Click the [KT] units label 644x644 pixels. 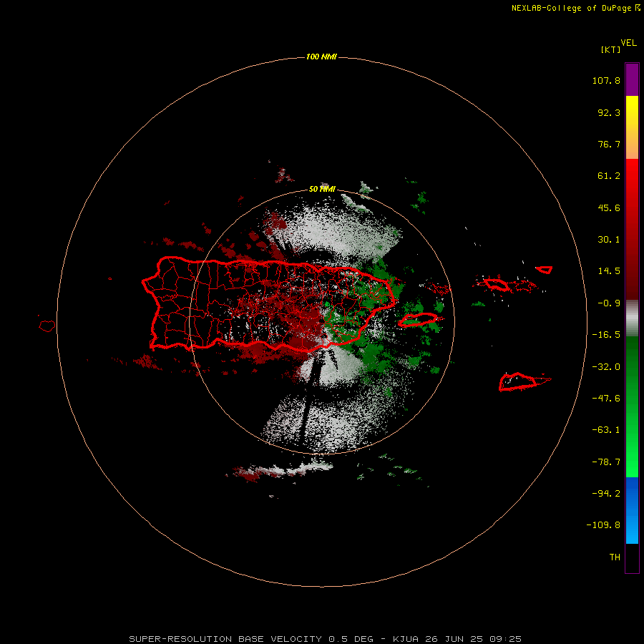610,49
